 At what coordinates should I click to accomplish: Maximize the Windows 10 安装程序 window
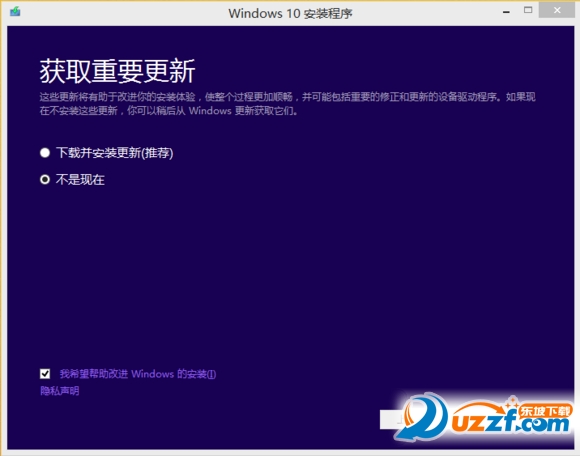tap(528, 10)
